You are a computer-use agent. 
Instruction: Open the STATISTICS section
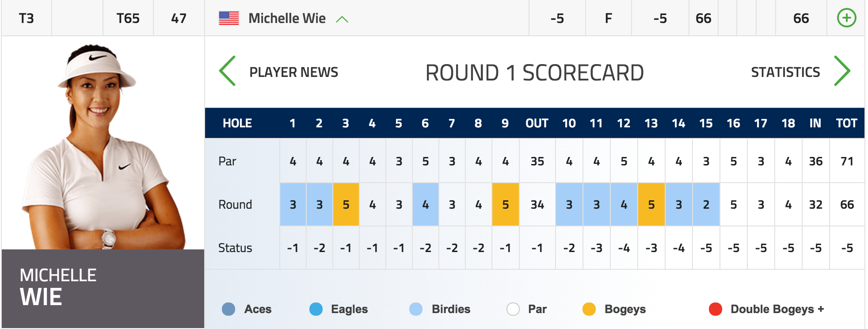point(785,72)
